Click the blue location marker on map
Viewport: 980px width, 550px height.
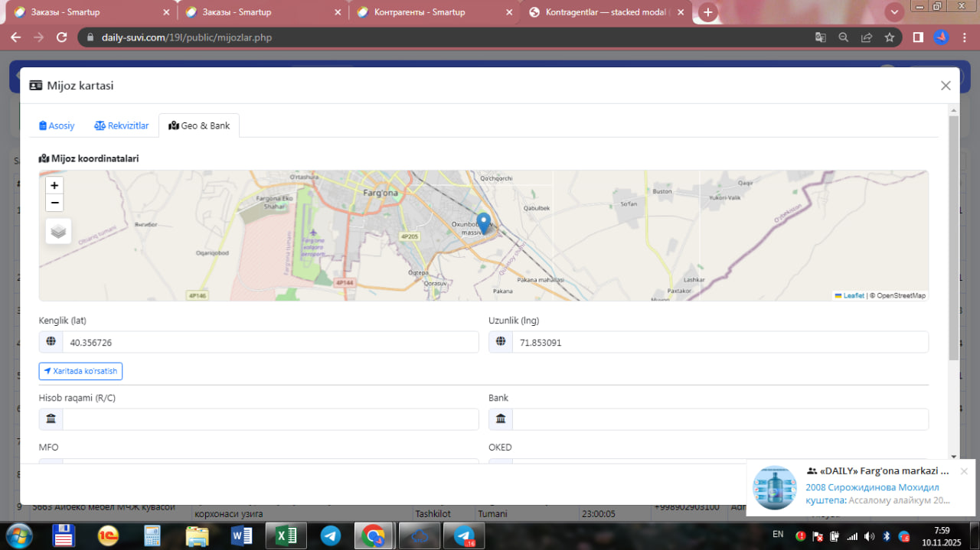(x=483, y=223)
